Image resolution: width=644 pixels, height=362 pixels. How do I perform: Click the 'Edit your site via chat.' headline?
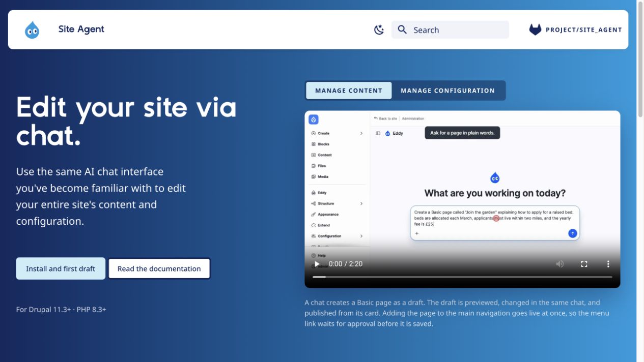[126, 122]
